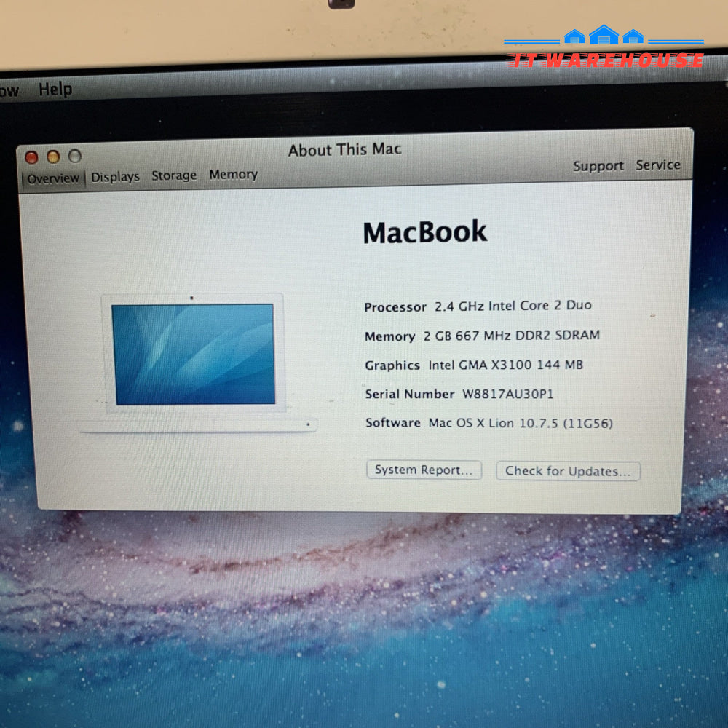Screen dimensions: 728x728
Task: Click the MacBook model heading
Action: 425,232
